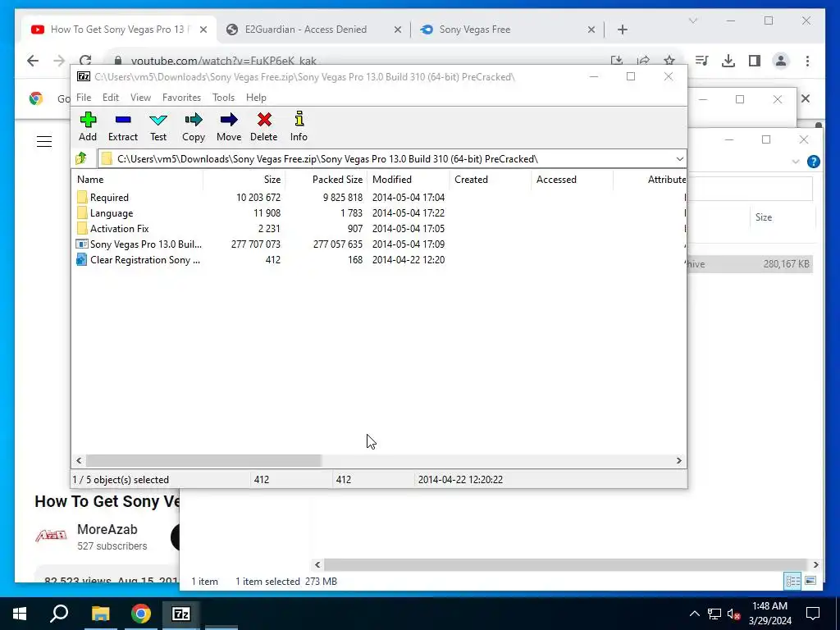
Task: Open the Favorites menu
Action: 181,98
